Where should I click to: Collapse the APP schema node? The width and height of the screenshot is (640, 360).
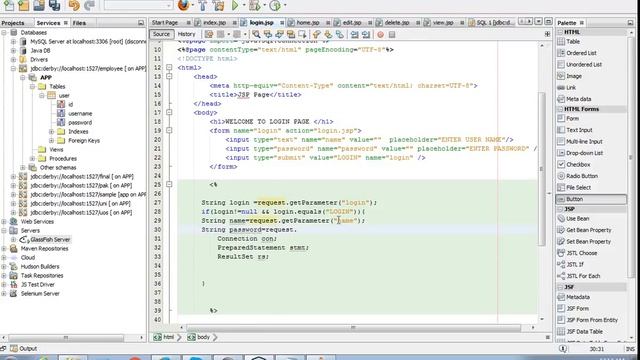pos(23,77)
